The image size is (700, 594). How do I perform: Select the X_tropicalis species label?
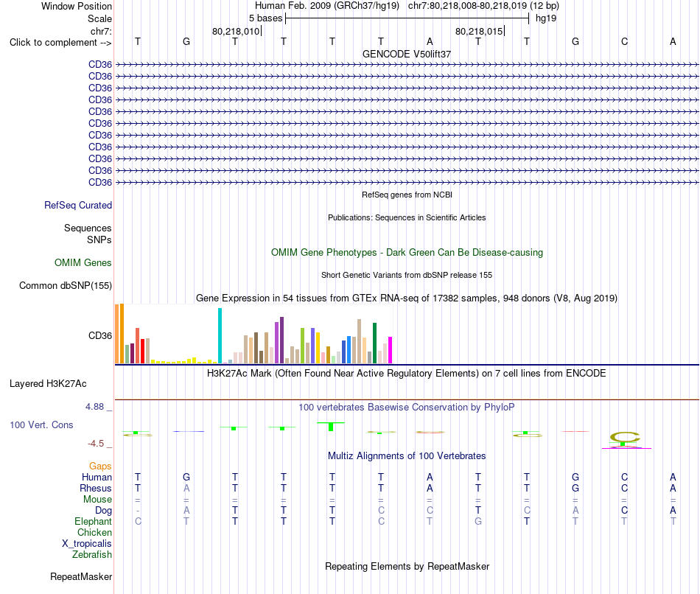87,544
